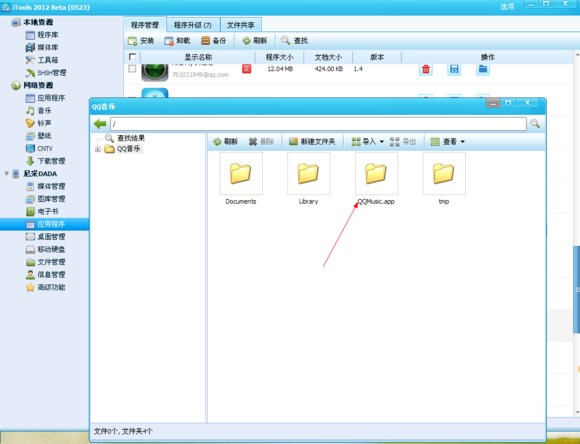
Task: Click the 备份 backup button
Action: click(213, 41)
